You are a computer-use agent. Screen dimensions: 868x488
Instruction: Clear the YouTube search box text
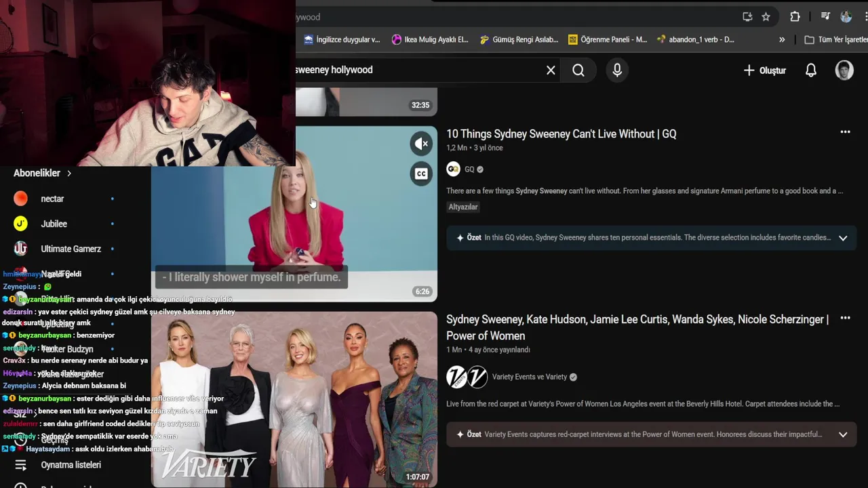click(551, 70)
